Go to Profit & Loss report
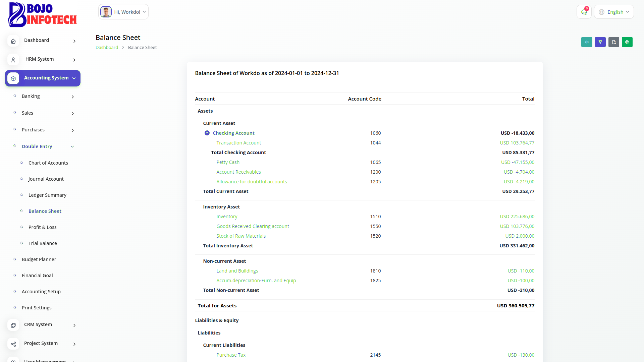This screenshot has height=362, width=644. point(42,227)
